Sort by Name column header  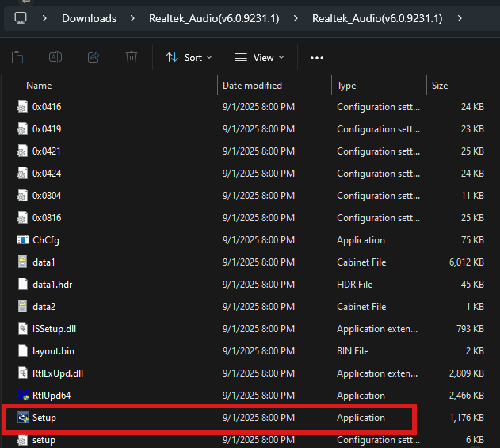39,86
